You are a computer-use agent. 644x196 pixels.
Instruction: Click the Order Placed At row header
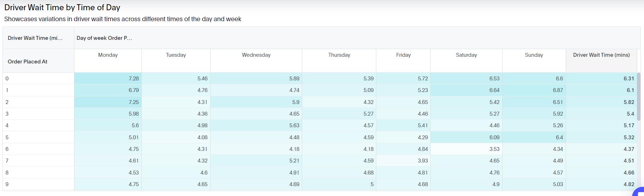tap(28, 62)
